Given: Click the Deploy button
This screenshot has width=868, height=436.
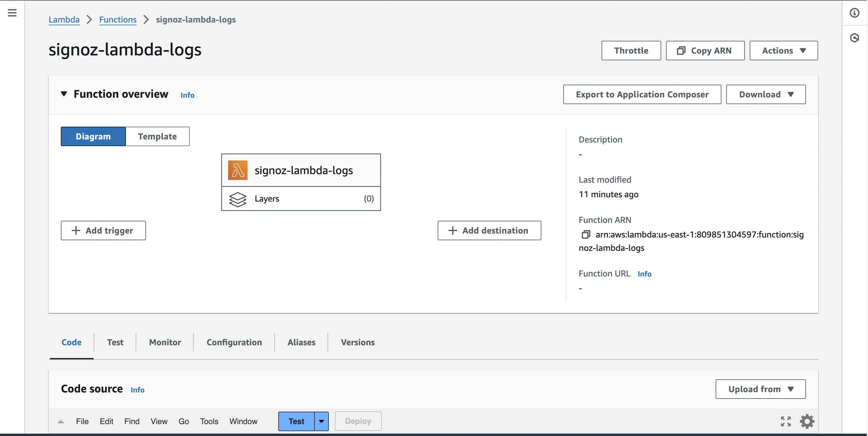Looking at the screenshot, I should tap(358, 421).
